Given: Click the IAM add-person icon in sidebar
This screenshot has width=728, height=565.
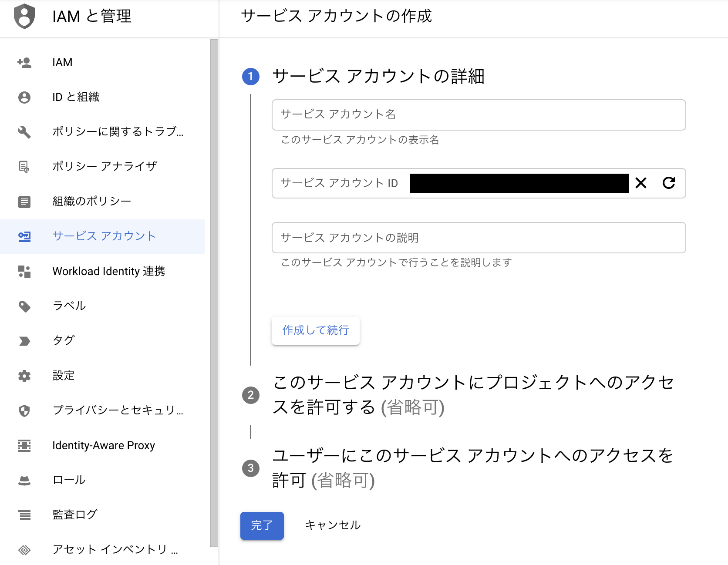Looking at the screenshot, I should (x=24, y=63).
